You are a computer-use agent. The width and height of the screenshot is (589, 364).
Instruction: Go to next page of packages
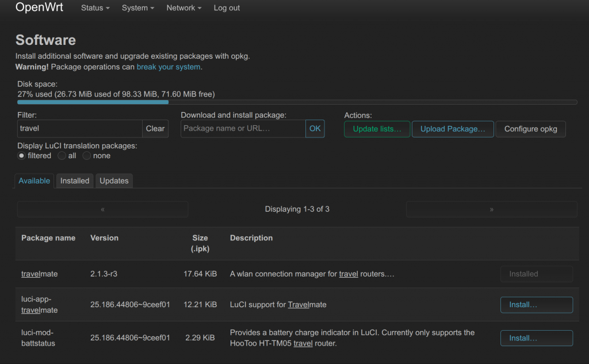click(x=491, y=209)
